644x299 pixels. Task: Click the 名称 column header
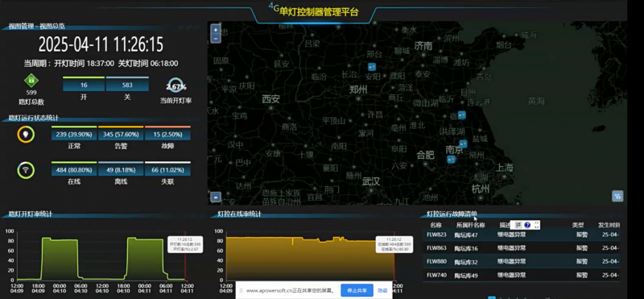[x=436, y=225]
